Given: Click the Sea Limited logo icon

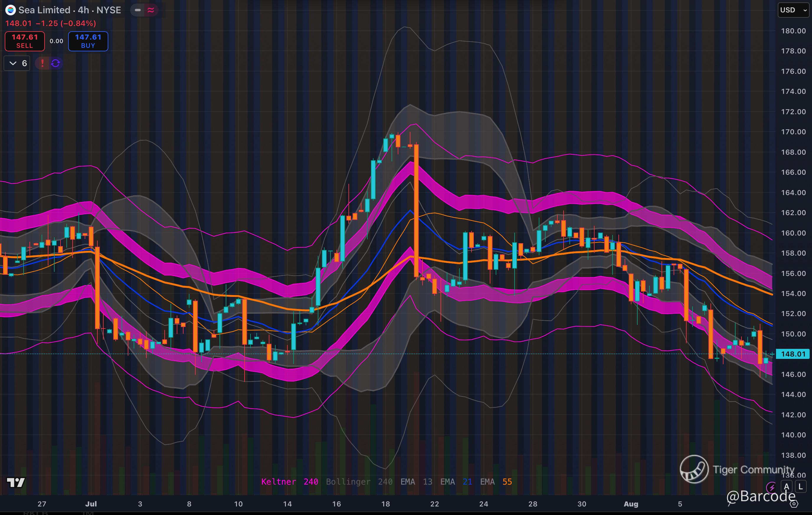Looking at the screenshot, I should coord(10,10).
